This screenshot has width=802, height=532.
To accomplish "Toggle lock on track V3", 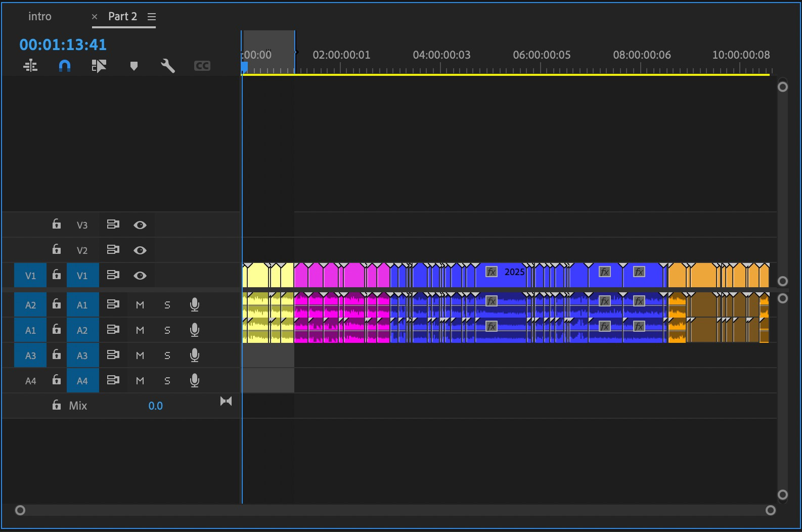I will [57, 224].
